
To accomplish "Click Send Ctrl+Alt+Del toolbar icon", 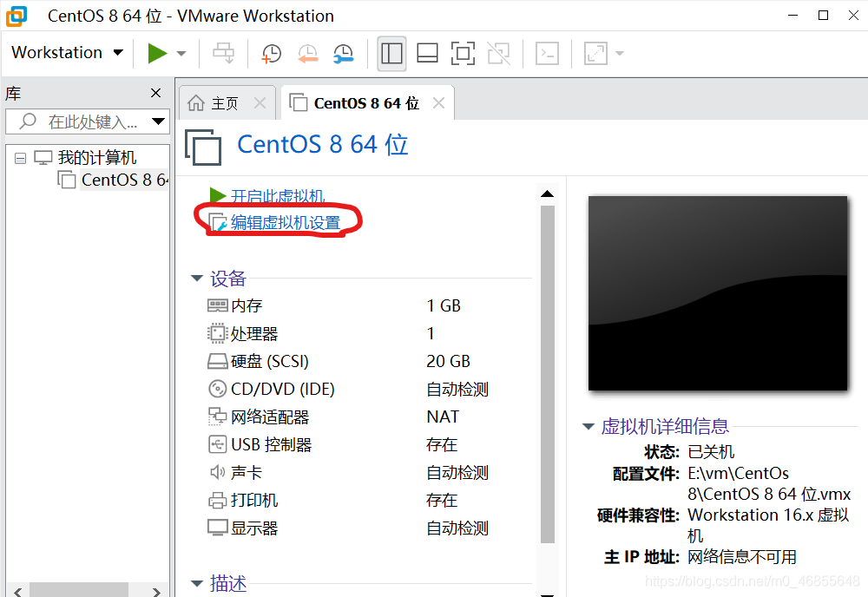I will [224, 54].
